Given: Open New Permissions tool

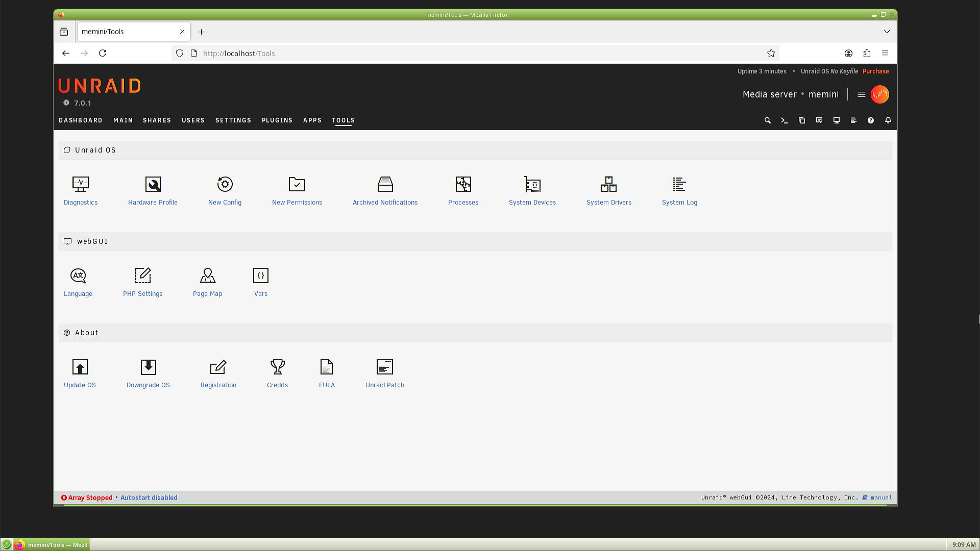Looking at the screenshot, I should 297,191.
